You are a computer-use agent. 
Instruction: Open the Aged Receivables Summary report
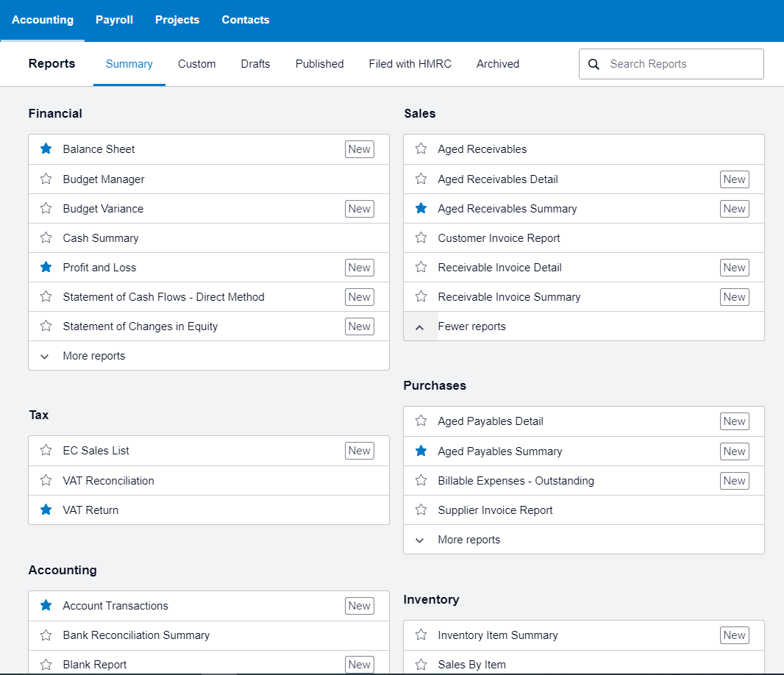507,209
